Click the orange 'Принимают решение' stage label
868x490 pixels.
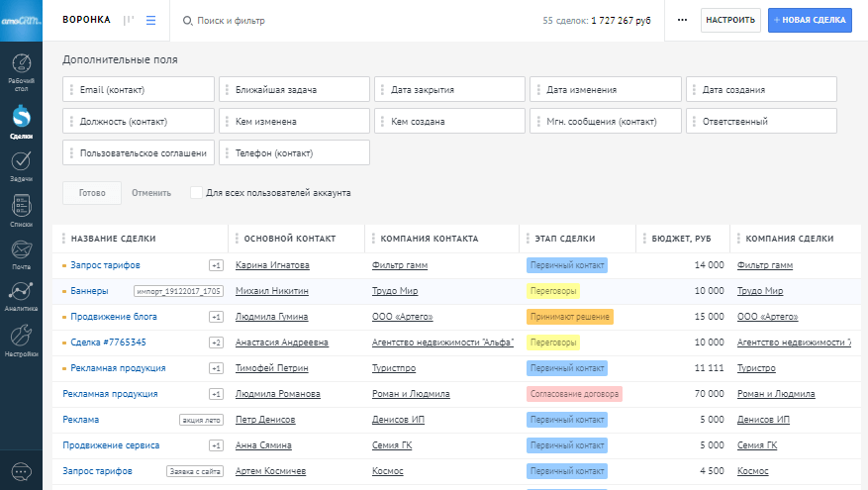pos(570,317)
